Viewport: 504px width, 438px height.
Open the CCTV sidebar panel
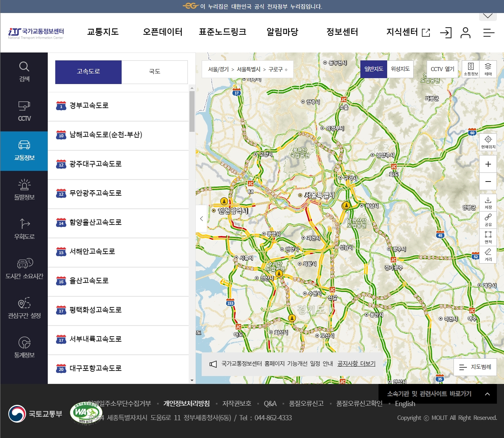click(x=24, y=112)
